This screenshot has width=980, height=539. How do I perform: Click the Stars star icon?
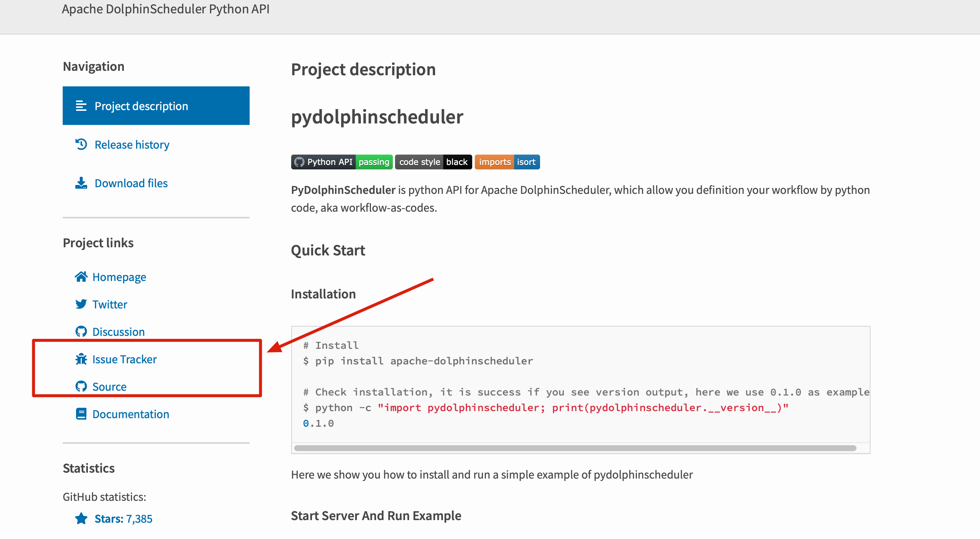point(81,519)
